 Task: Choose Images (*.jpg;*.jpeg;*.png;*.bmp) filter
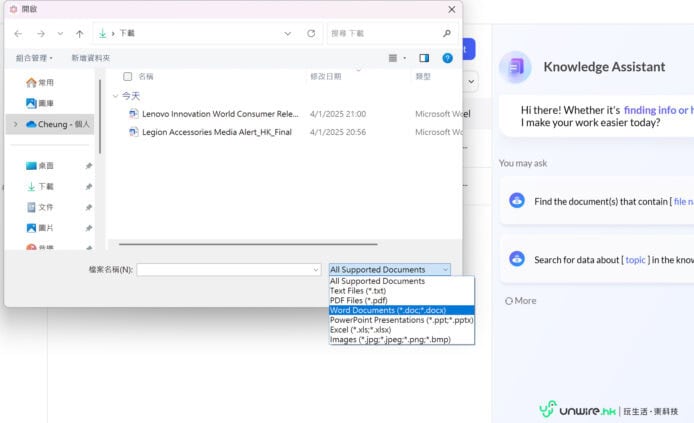click(402, 339)
